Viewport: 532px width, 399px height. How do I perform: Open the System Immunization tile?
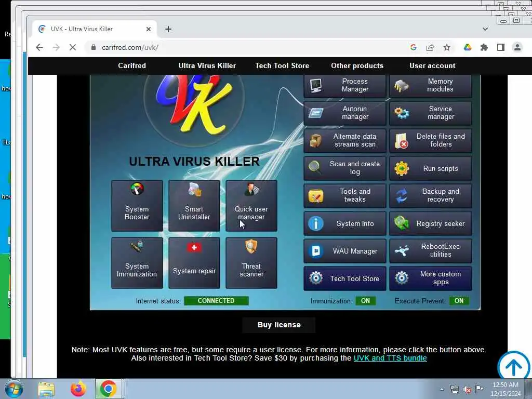137,263
